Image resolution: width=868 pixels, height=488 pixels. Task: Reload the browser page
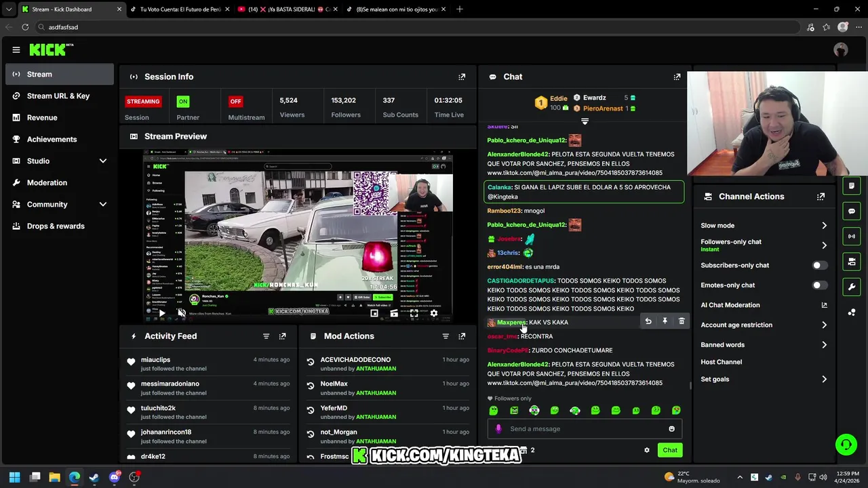point(25,27)
